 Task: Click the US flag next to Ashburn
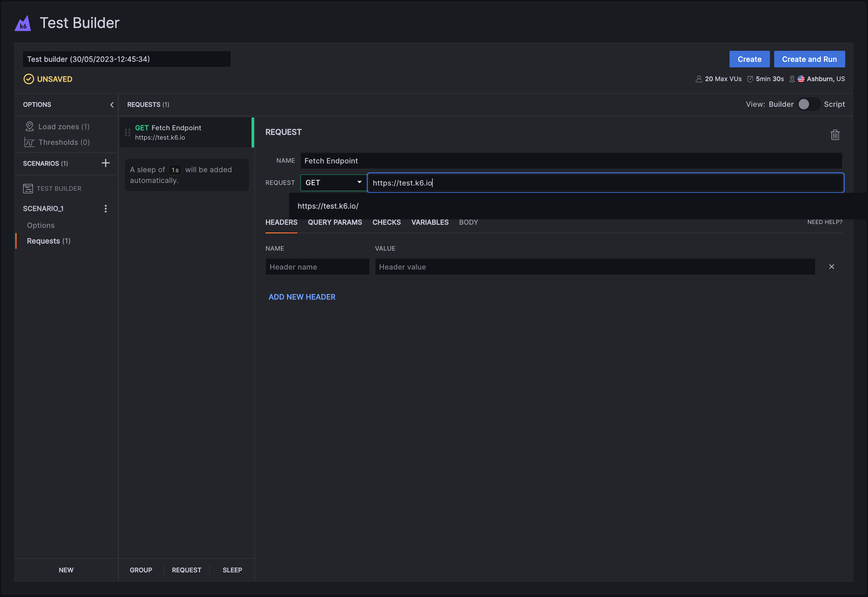[x=801, y=78]
